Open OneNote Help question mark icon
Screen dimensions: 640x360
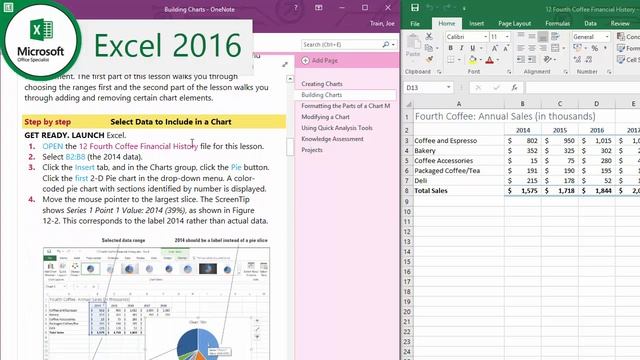coord(296,8)
